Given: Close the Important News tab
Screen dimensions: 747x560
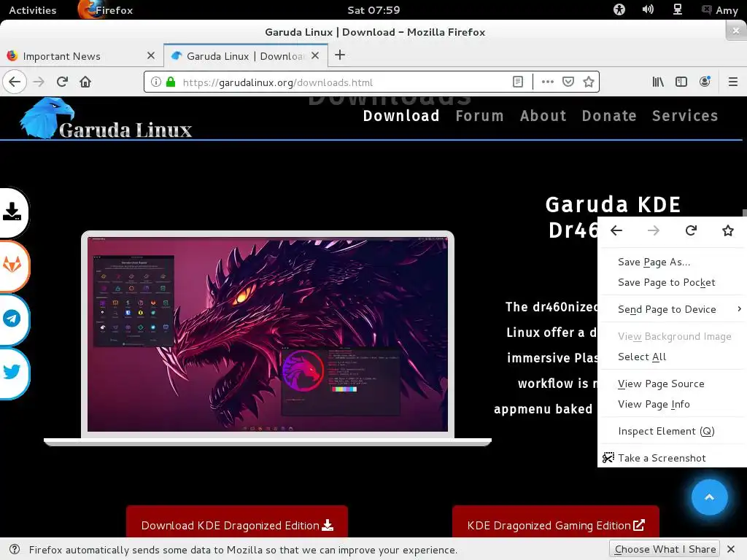Looking at the screenshot, I should pos(151,55).
